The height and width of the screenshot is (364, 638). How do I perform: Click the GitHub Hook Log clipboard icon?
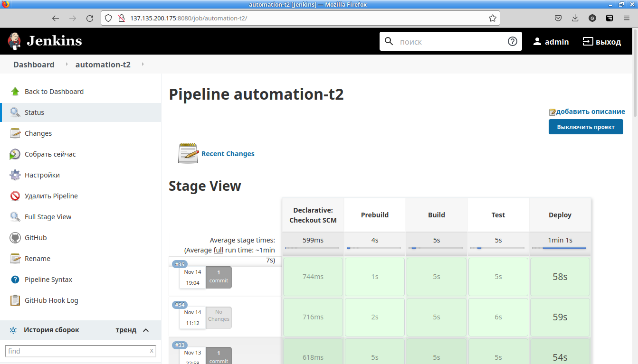coord(15,300)
